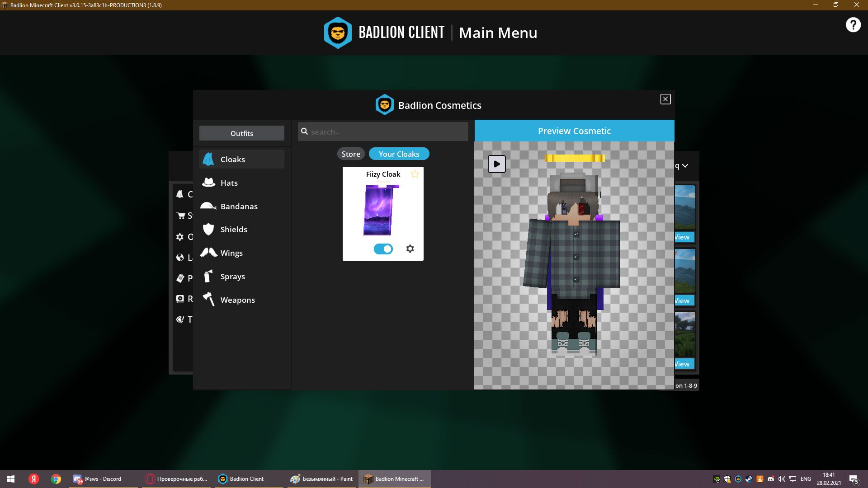Switch to the Paint taskbar window

point(322,479)
